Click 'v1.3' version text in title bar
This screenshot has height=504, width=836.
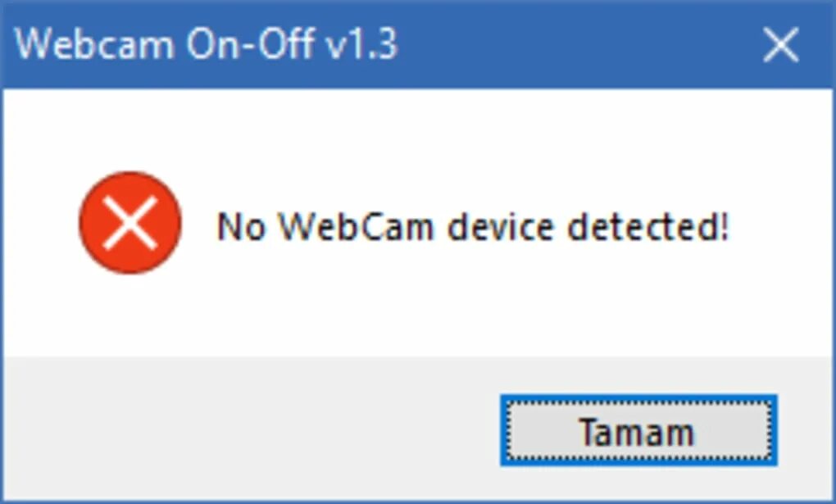[361, 44]
